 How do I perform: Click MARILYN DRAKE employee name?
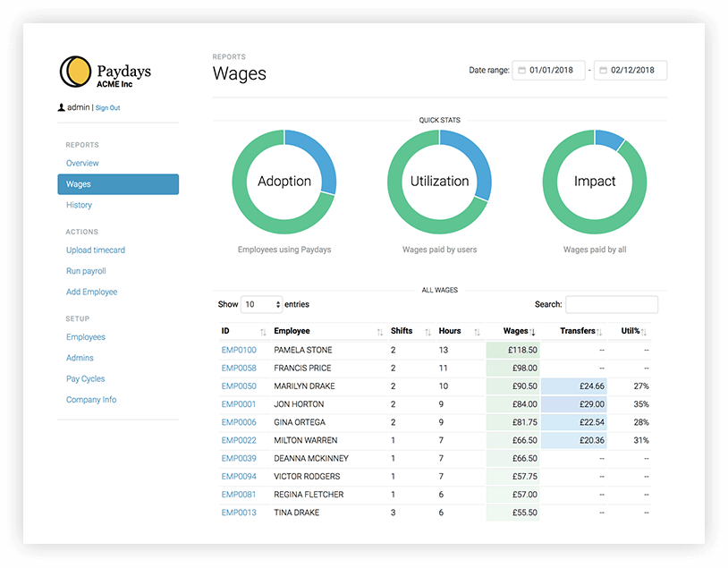click(304, 386)
